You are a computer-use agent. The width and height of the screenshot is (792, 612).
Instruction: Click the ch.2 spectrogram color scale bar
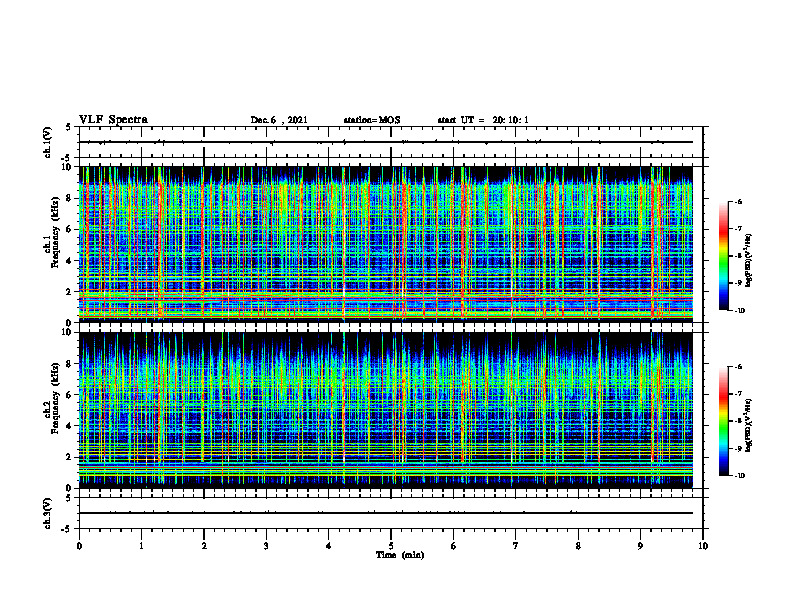[723, 421]
